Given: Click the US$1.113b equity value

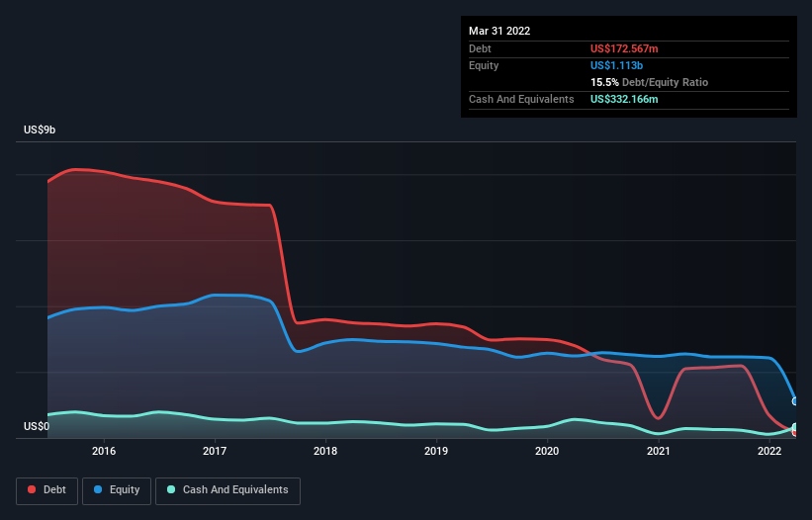Looking at the screenshot, I should pyautogui.click(x=616, y=65).
